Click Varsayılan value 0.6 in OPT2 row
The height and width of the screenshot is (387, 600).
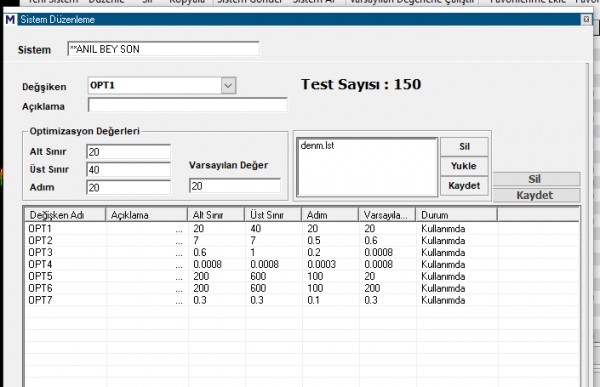click(371, 240)
